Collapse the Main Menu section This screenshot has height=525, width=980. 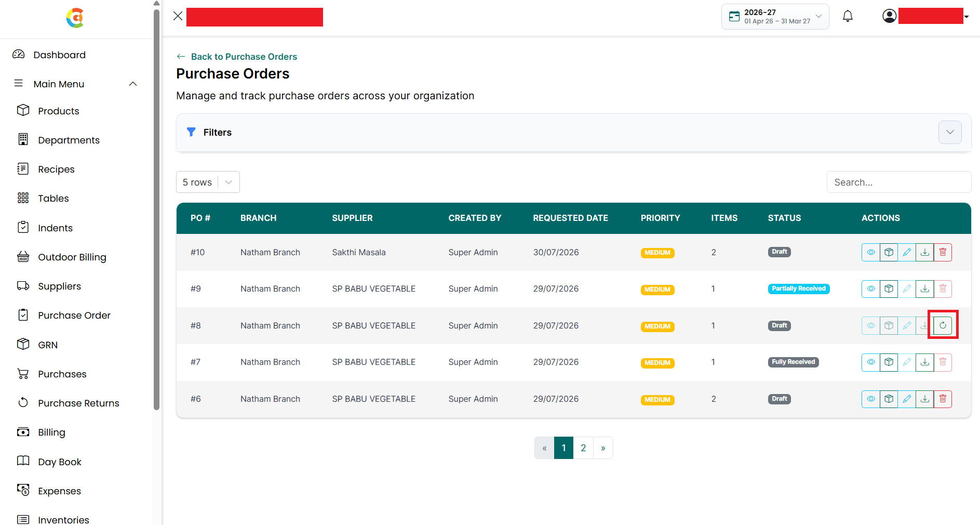point(133,84)
